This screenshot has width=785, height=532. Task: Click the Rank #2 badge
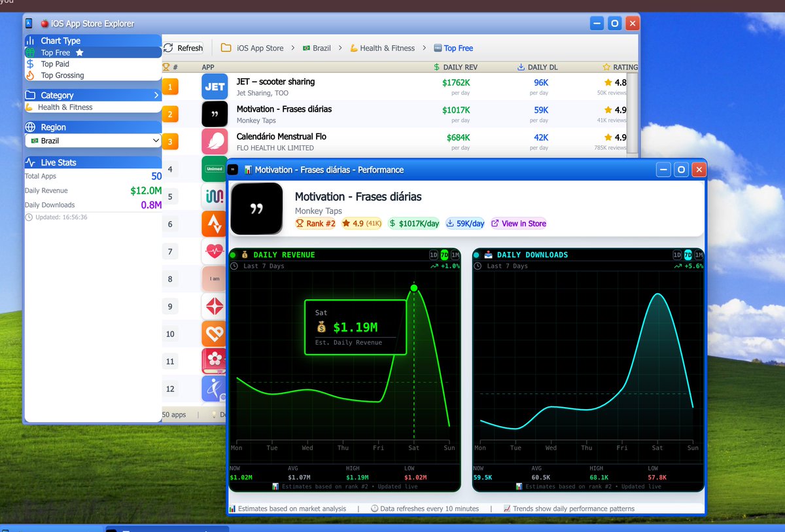click(316, 223)
